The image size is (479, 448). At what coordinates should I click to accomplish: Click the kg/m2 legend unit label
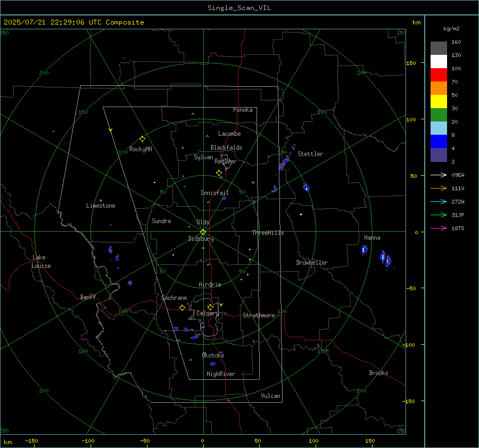451,29
